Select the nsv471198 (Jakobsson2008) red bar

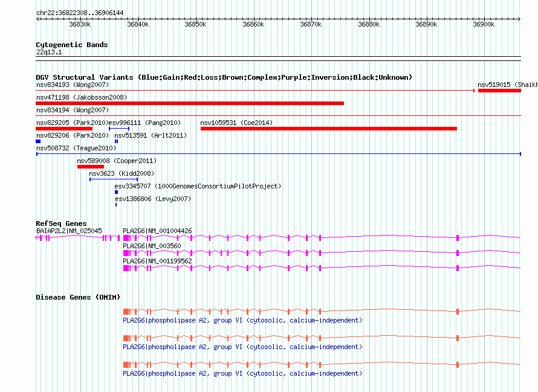[x=190, y=103]
